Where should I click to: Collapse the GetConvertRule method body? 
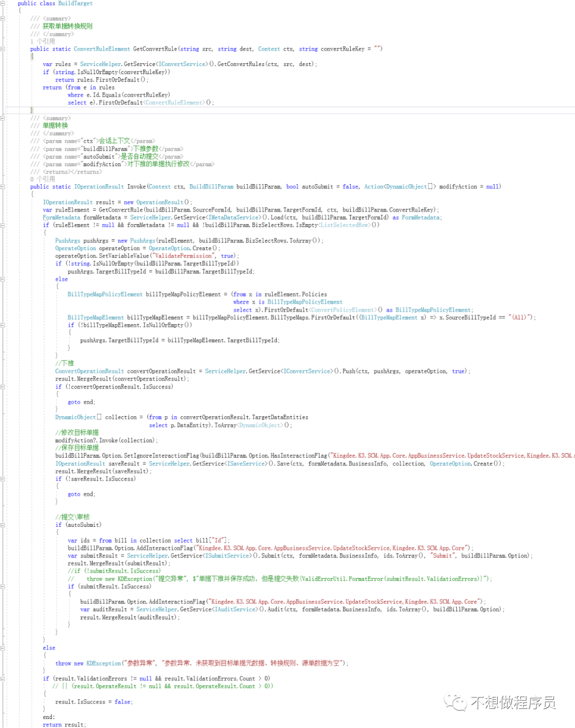(x=3, y=49)
